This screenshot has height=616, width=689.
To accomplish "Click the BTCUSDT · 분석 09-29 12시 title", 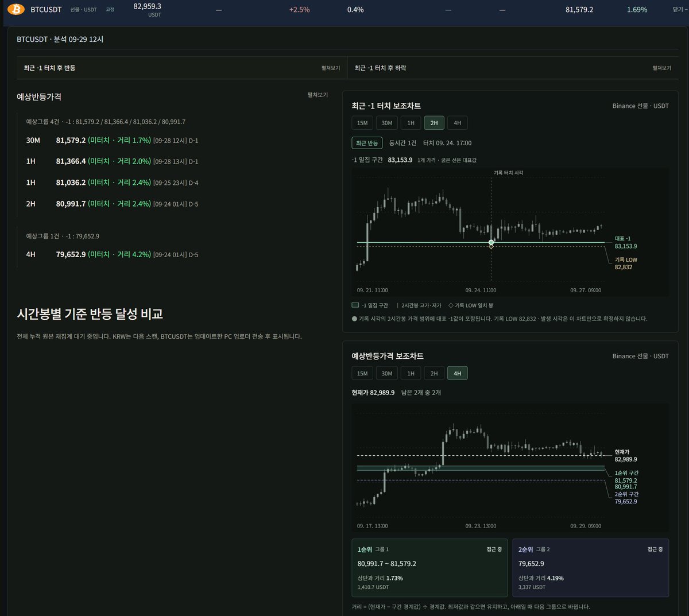I will pos(60,39).
